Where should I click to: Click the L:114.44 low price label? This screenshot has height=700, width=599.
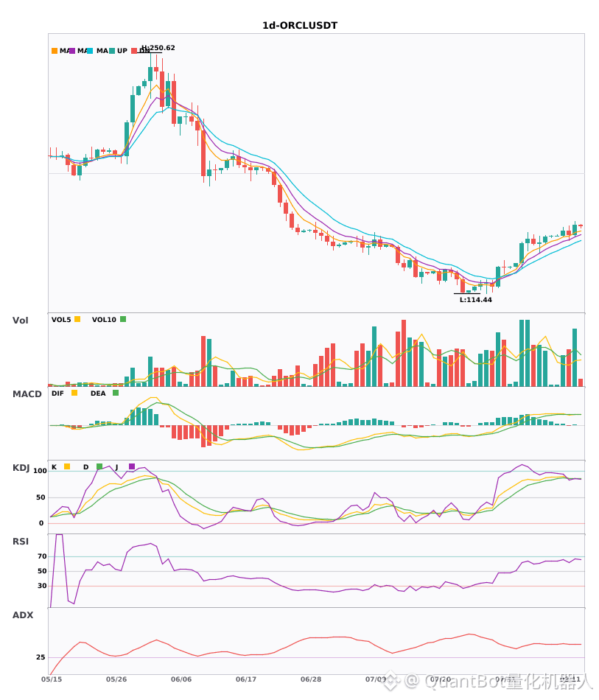pos(476,300)
